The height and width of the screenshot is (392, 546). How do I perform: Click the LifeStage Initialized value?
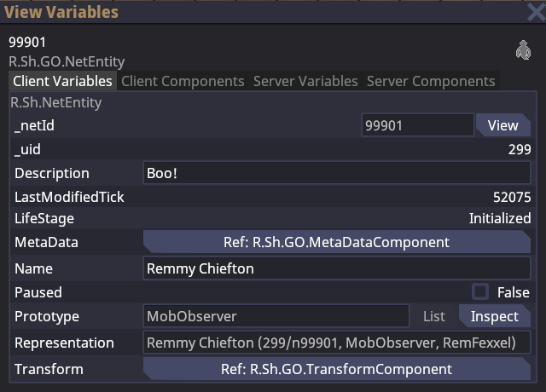499,218
